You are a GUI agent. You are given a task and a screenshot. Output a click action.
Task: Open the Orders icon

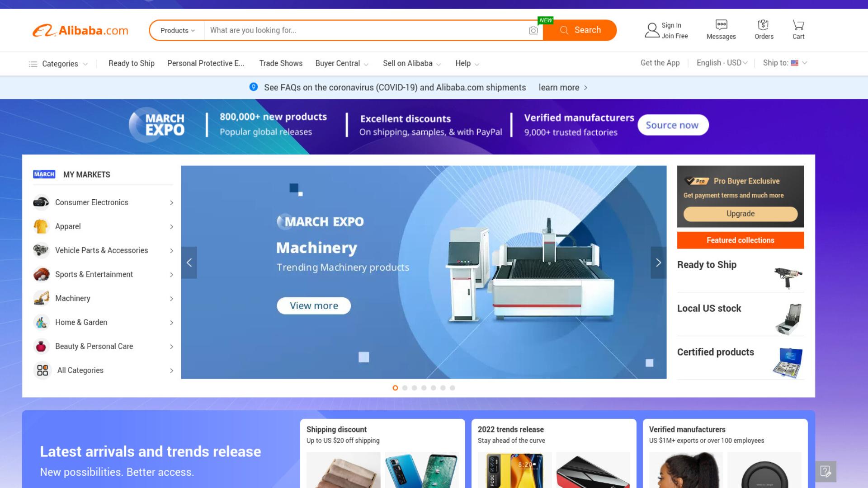pos(764,24)
